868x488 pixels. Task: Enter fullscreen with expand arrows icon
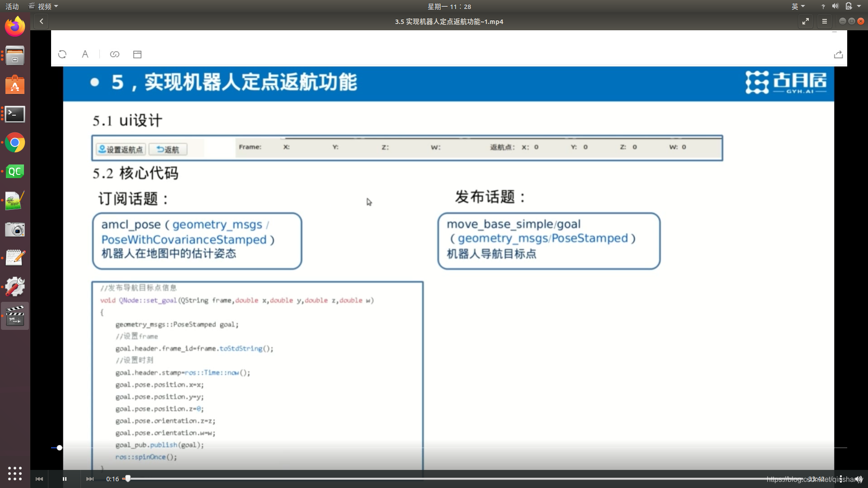[806, 21]
